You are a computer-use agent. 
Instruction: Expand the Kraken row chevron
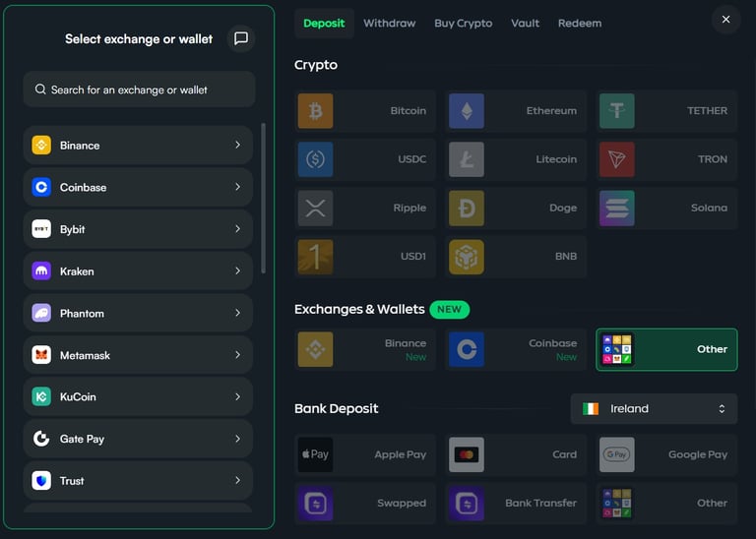237,270
